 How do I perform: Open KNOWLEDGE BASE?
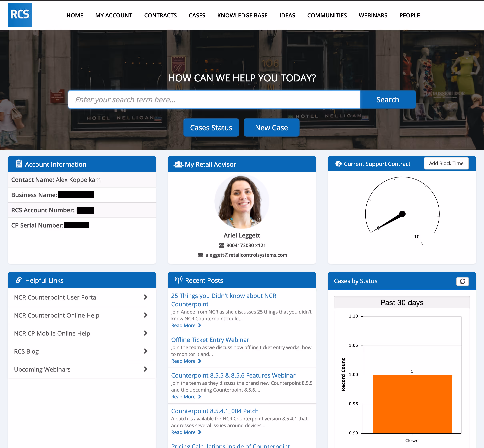coord(242,15)
